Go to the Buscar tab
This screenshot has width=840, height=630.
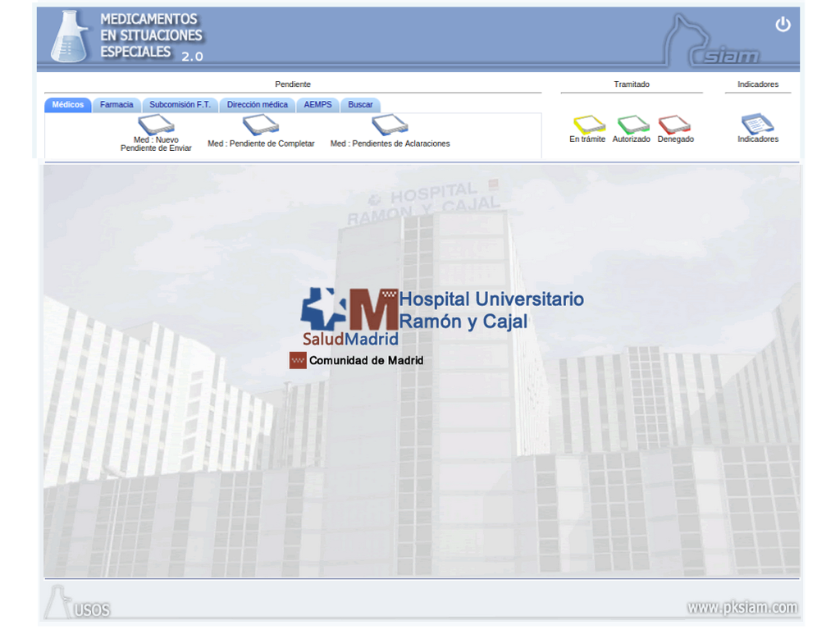(x=361, y=105)
